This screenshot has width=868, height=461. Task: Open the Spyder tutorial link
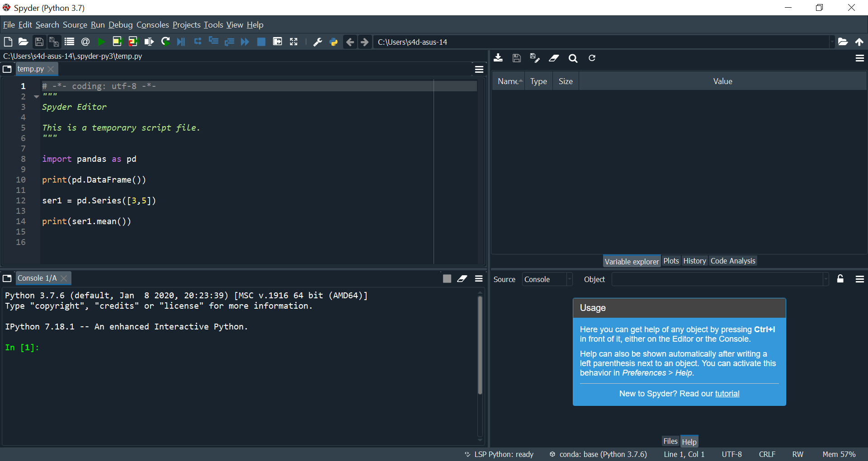tap(727, 394)
